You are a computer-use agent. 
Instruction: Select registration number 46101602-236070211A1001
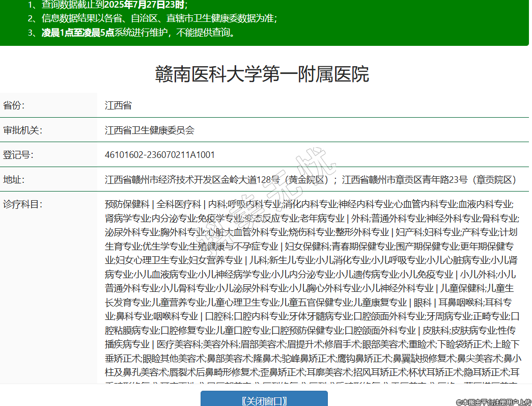(x=160, y=155)
